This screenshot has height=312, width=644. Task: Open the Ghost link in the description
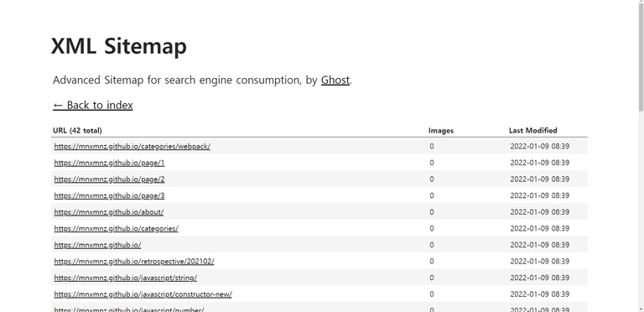tap(335, 80)
